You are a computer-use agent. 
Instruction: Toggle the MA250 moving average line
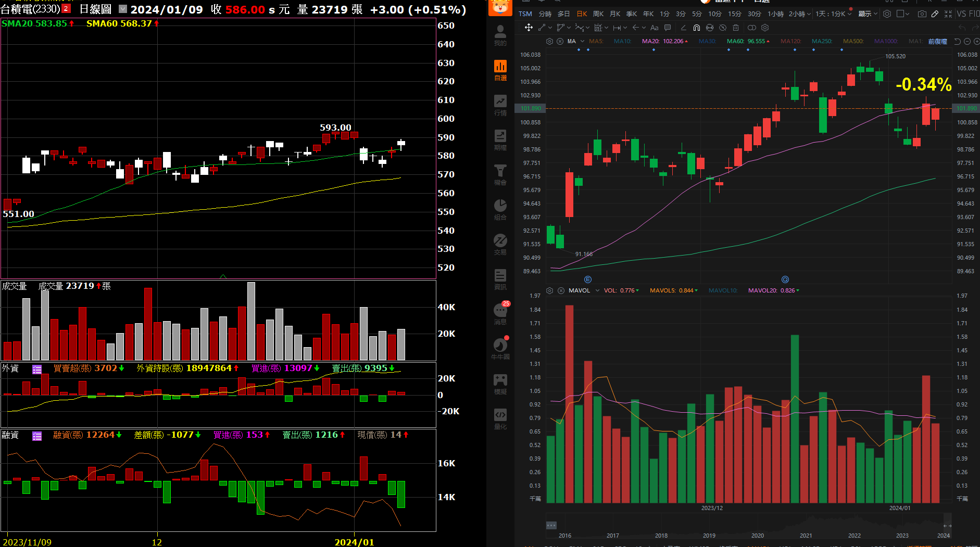coord(822,41)
